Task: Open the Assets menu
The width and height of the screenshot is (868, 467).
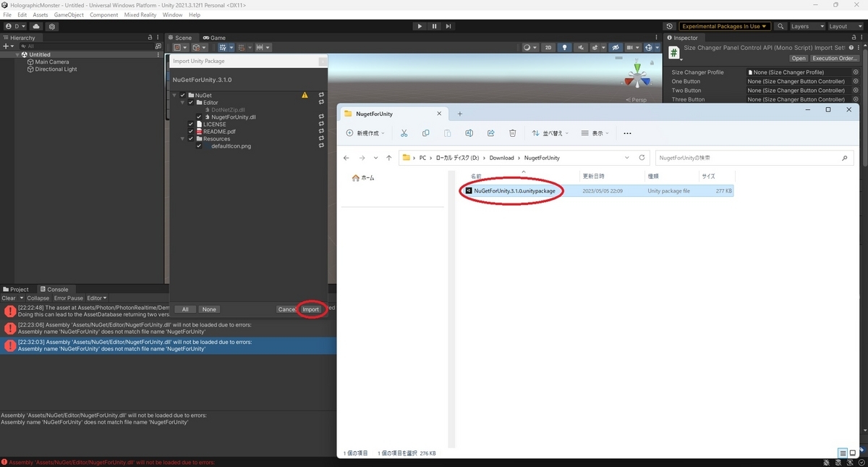Action: point(41,14)
